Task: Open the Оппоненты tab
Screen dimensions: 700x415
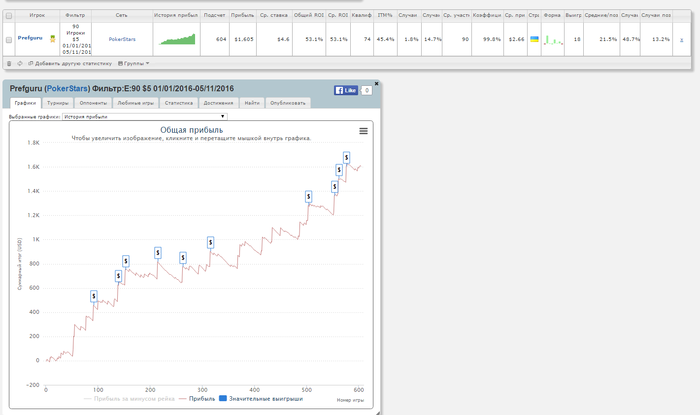Action: click(x=93, y=103)
